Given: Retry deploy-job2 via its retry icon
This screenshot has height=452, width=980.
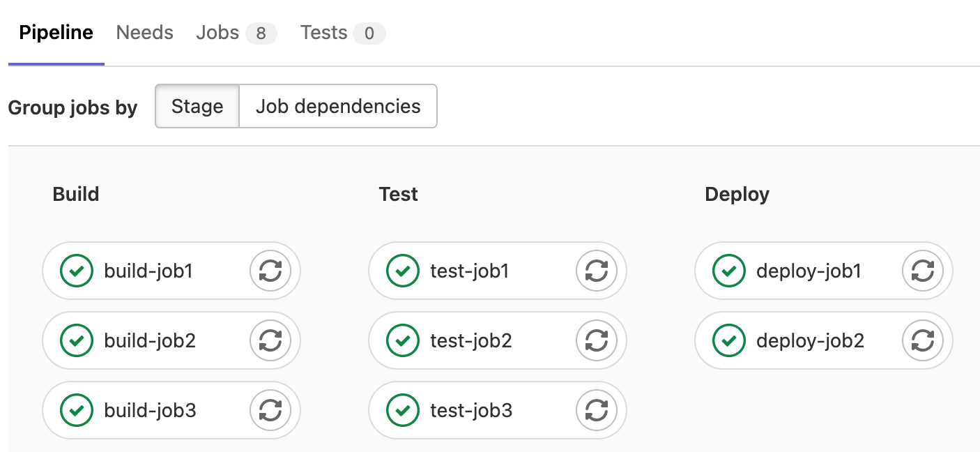Looking at the screenshot, I should click(923, 340).
